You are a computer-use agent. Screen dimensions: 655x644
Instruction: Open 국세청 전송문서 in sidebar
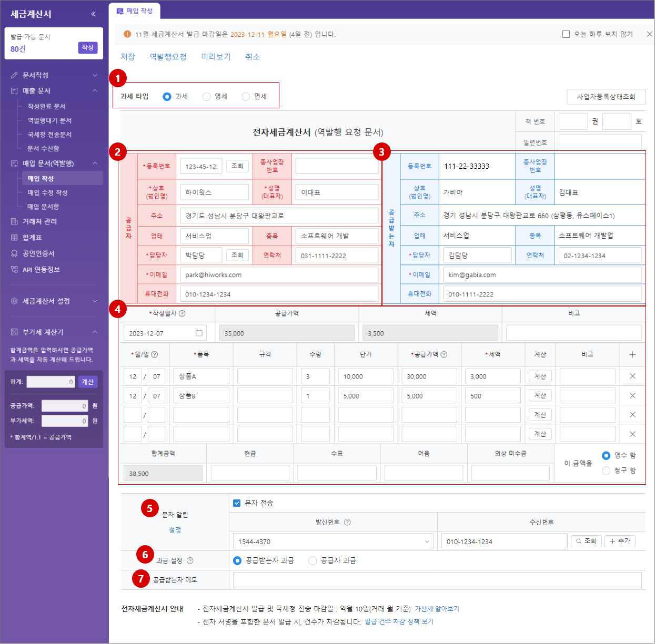[x=49, y=135]
